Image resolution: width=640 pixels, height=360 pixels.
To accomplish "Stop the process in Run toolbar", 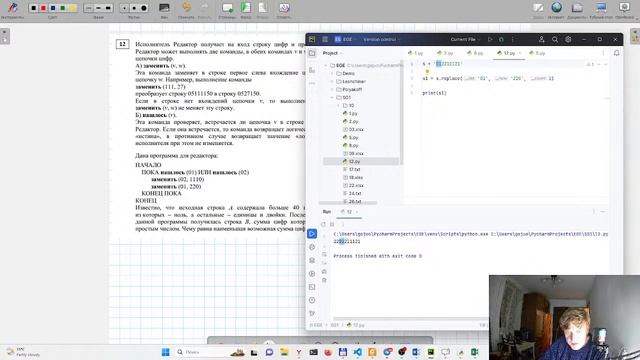I will point(332,224).
